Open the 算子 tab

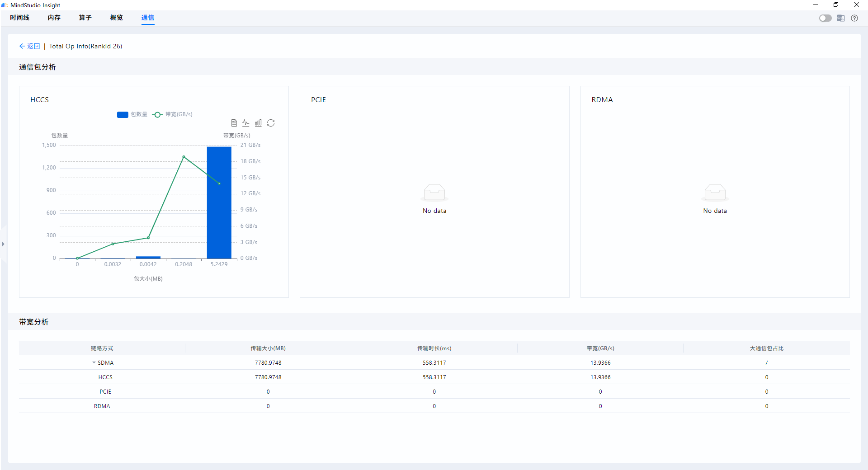click(x=85, y=18)
